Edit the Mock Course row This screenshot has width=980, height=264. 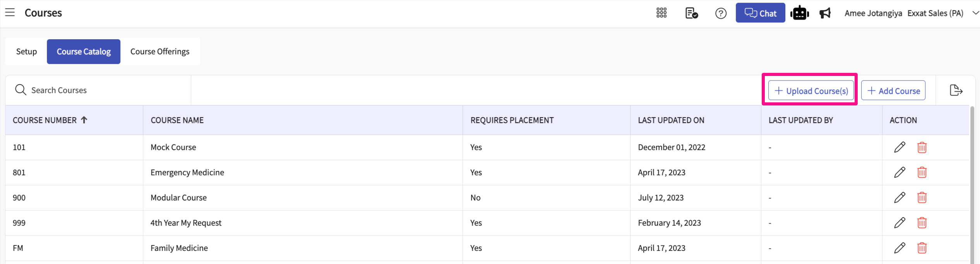click(899, 147)
